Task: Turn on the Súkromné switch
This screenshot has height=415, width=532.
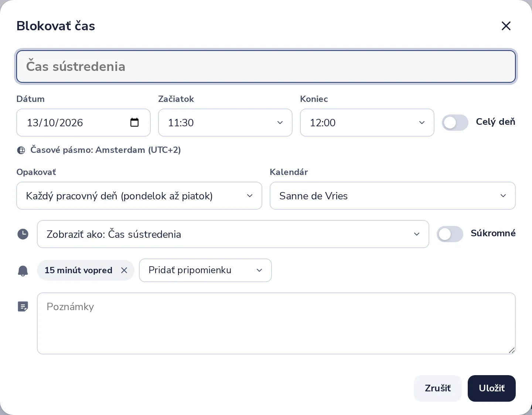Action: [x=450, y=234]
